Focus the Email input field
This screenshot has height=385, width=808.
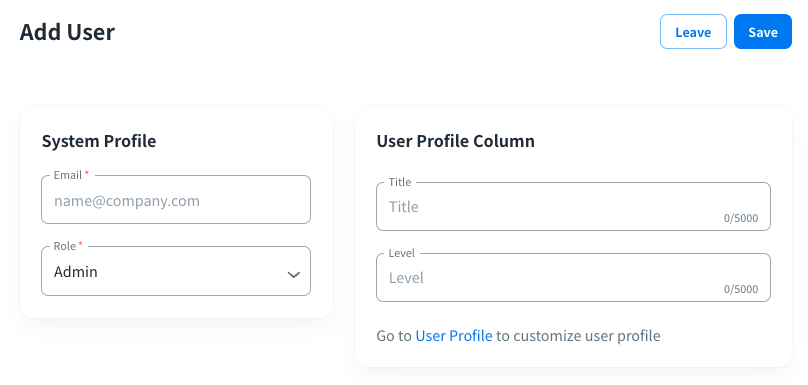176,200
